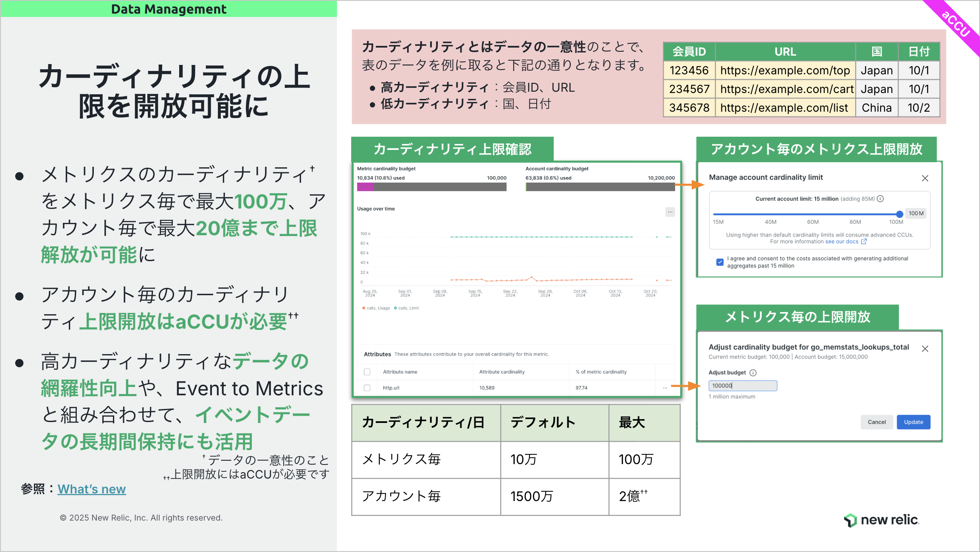The width and height of the screenshot is (980, 552).
Task: Open the ellipsis menu on Usage chart
Action: pyautogui.click(x=670, y=212)
